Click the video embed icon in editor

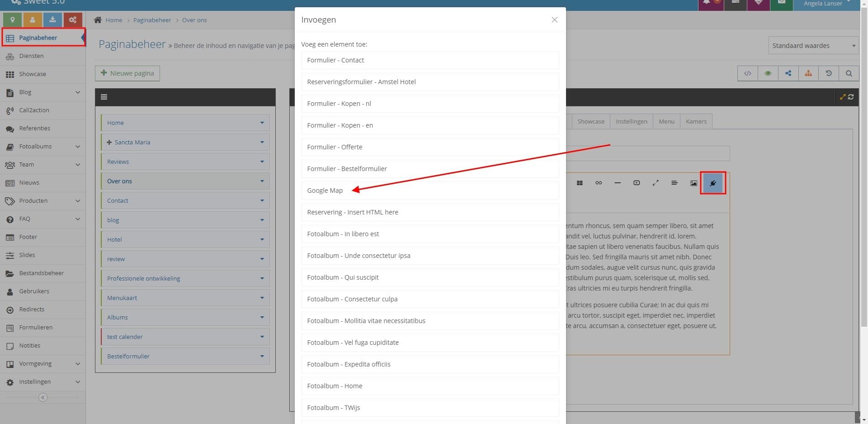637,183
